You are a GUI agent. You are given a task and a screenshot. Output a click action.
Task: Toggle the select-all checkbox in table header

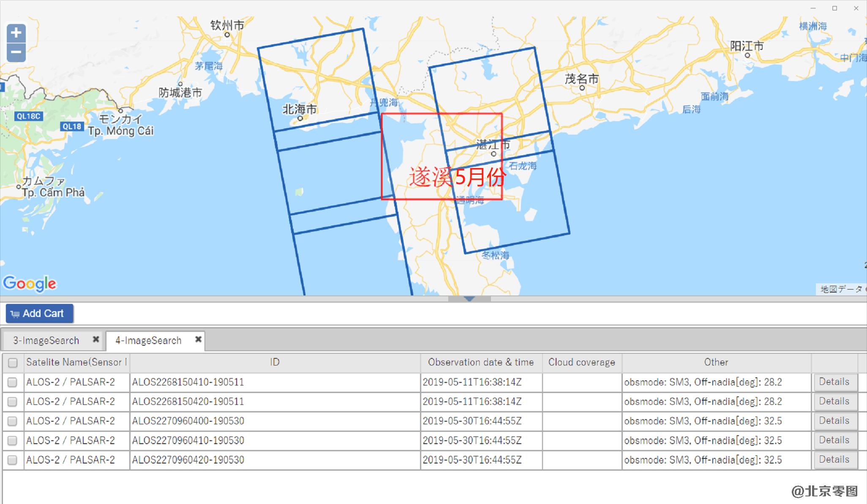pos(13,363)
